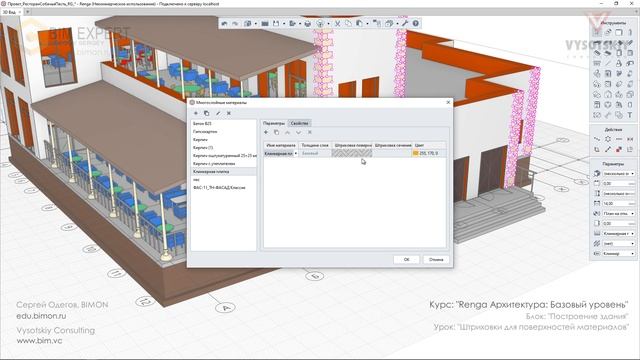
Task: Select 'ФАС-11_ТН-ФАСАД Классик' in material list
Action: 224,188
